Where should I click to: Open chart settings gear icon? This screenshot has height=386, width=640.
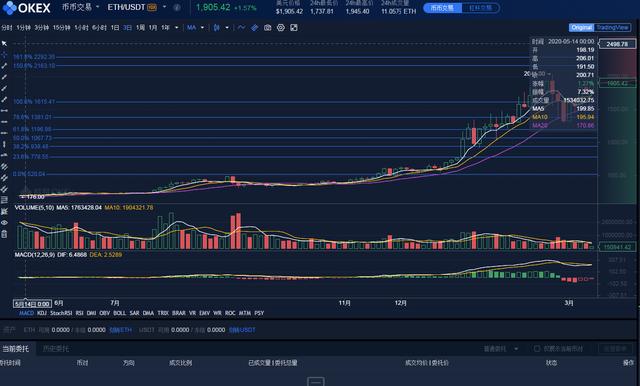point(281,28)
